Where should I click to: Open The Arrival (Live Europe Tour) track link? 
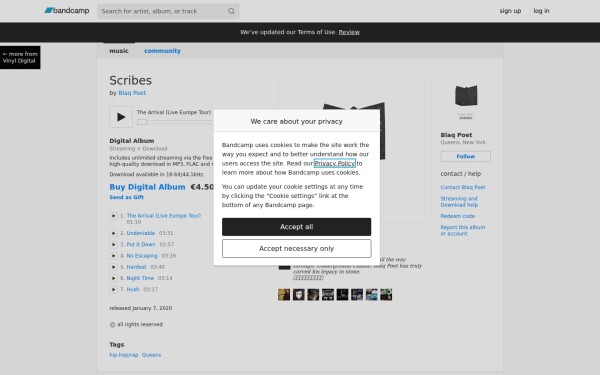click(x=164, y=216)
